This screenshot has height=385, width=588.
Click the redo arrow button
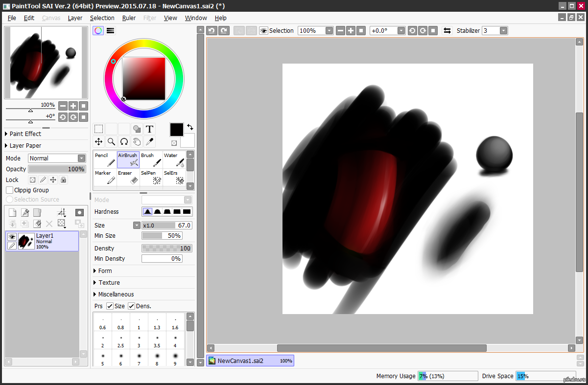pos(223,30)
